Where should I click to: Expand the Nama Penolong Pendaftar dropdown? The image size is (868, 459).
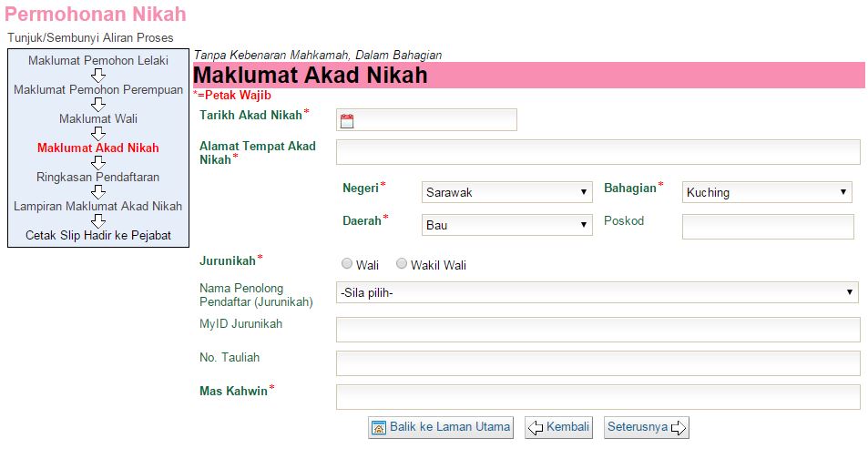click(x=597, y=292)
